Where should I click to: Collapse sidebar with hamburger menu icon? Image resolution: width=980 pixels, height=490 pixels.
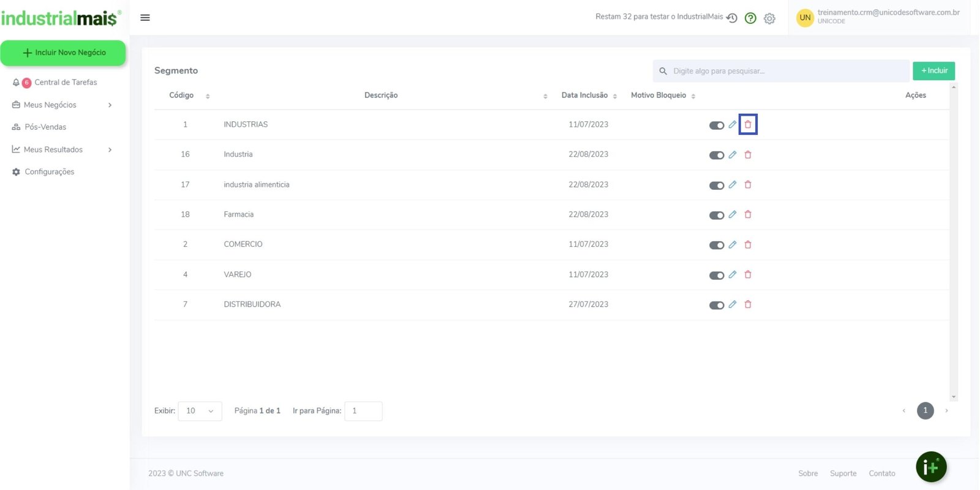pyautogui.click(x=145, y=18)
